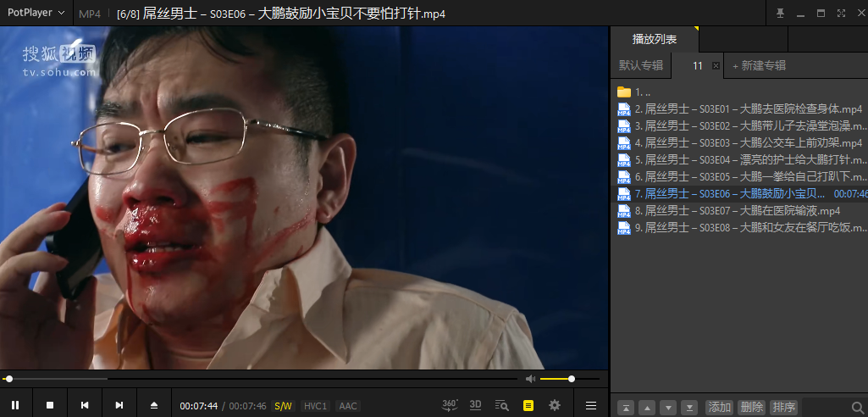Click the playlist search magnifier icon
The image size is (868, 417).
pos(858,408)
